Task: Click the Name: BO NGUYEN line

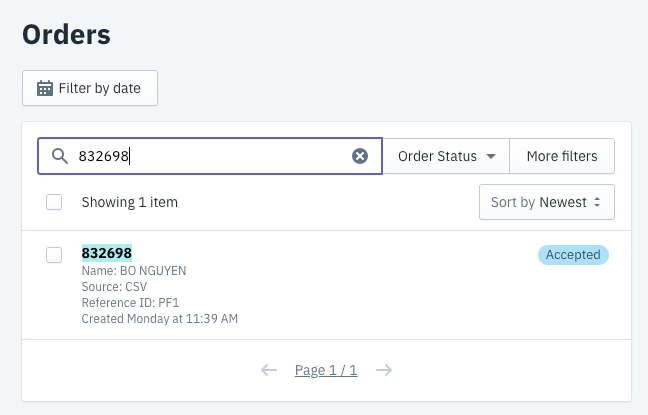Action: 133,271
